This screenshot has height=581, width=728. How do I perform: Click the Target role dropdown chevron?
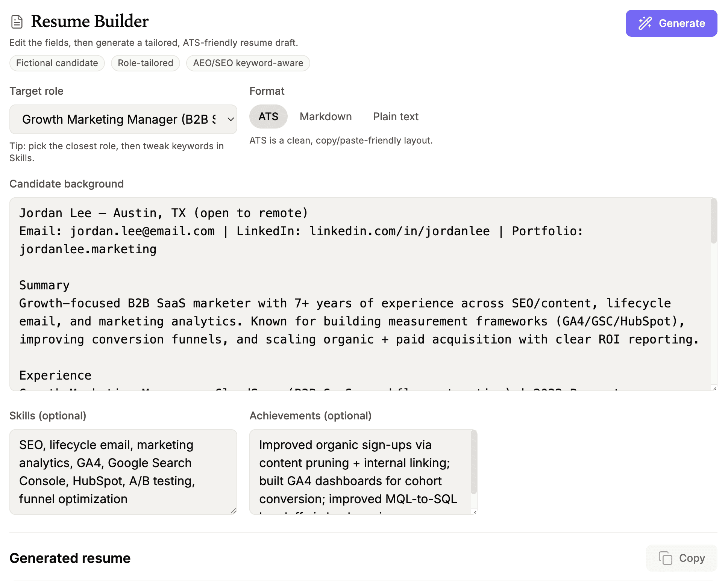click(231, 120)
